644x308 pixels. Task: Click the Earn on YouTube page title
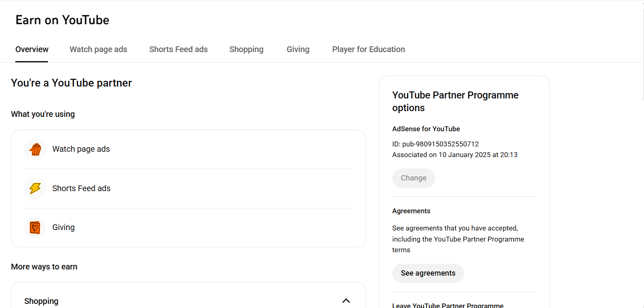click(x=62, y=20)
